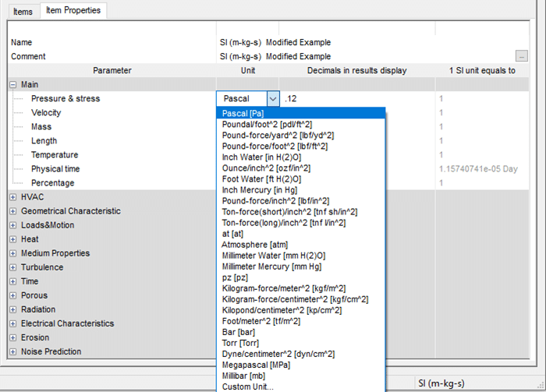Choose Pound-force/foot^2 [lbf/ft^2] unit

point(301,146)
